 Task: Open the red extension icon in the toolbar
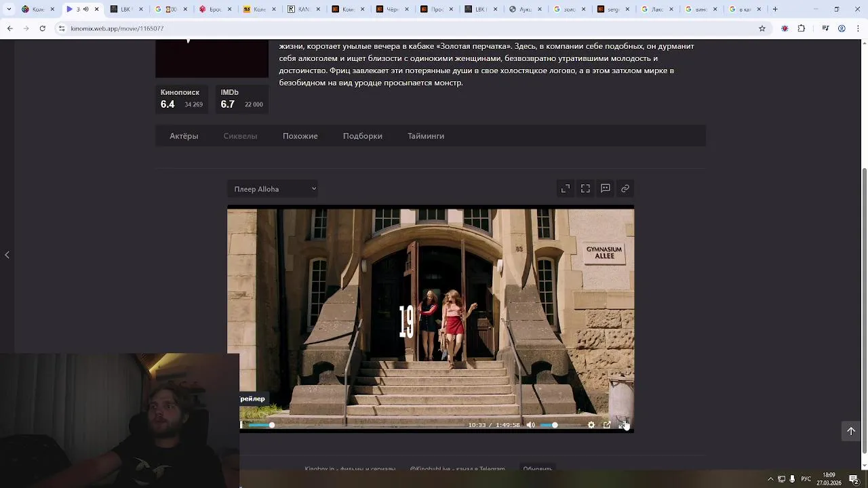tap(785, 28)
